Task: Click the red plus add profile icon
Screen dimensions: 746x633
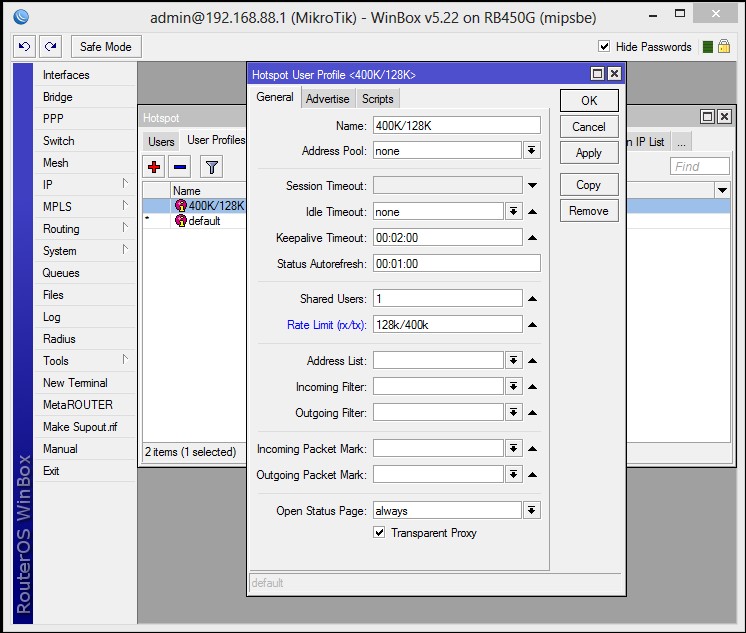Action: (x=154, y=167)
